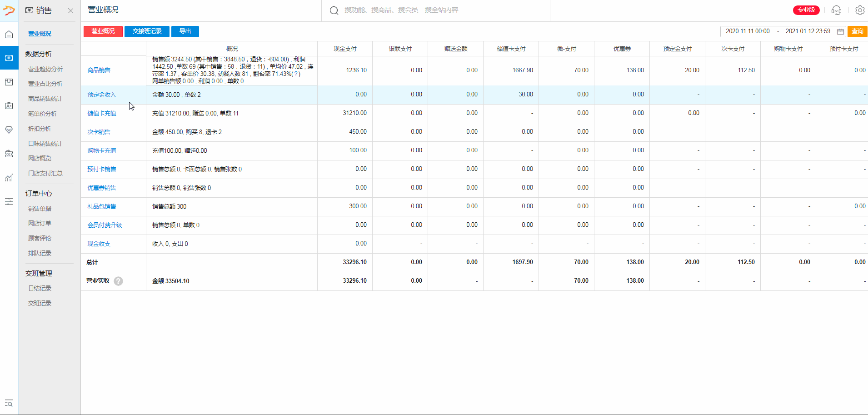Open the coupon discount icon in sidebar
The image size is (868, 415).
click(9, 154)
